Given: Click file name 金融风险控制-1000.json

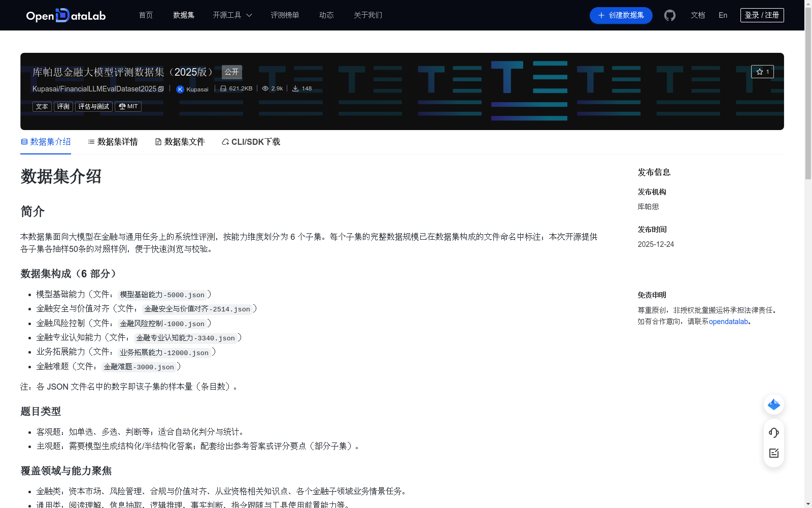Looking at the screenshot, I should click(x=162, y=324).
